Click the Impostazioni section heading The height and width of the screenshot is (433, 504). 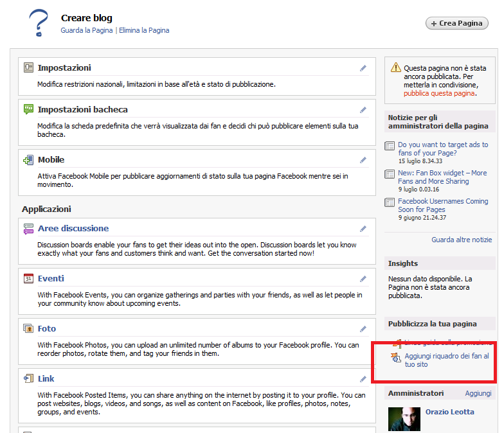[x=64, y=68]
